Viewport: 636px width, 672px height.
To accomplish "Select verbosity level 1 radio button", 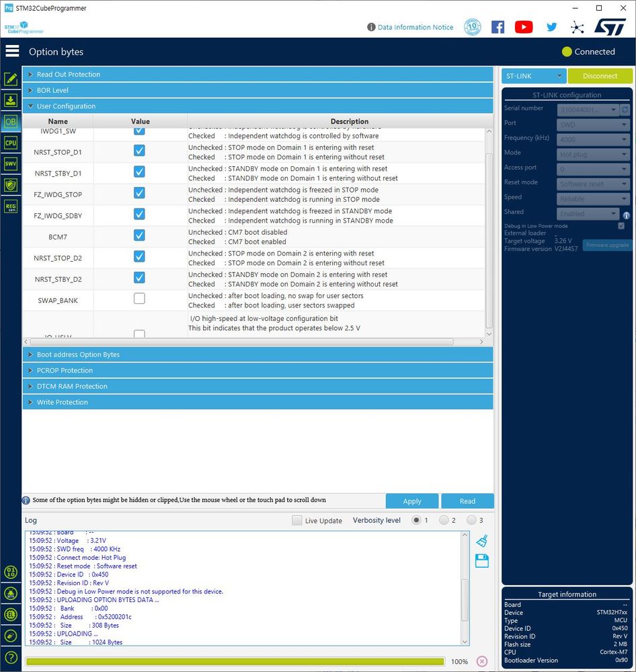I will pos(416,520).
